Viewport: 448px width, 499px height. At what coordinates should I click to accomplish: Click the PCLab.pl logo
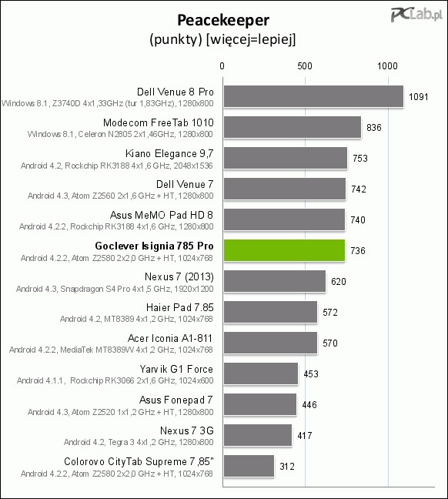[x=416, y=15]
